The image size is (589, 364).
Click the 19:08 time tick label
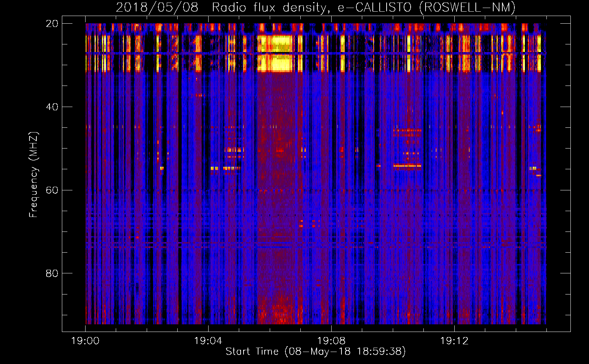331,341
